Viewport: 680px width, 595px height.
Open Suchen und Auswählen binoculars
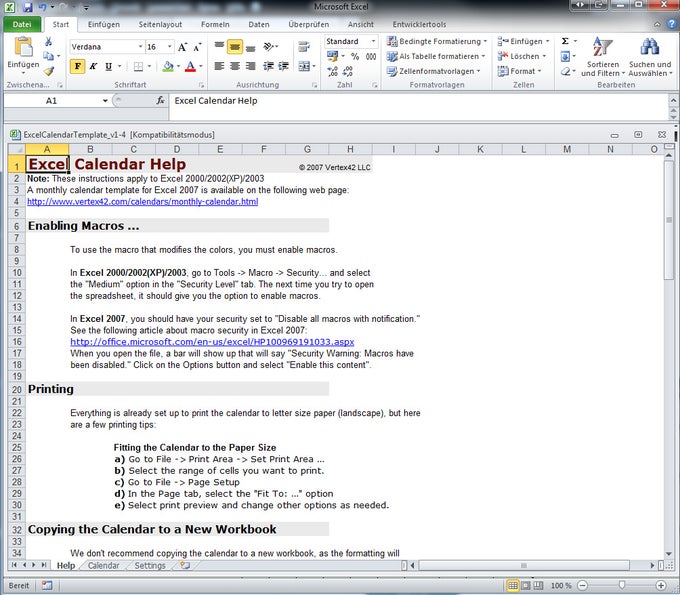click(x=650, y=57)
